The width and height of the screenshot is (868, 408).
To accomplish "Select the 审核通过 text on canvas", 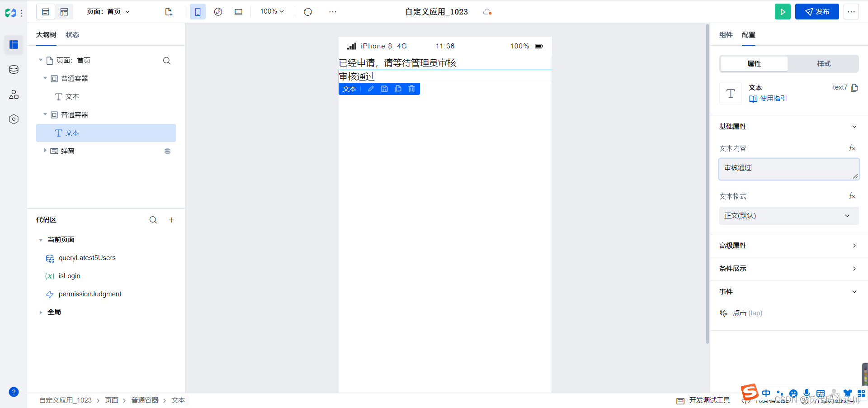I will pyautogui.click(x=357, y=76).
